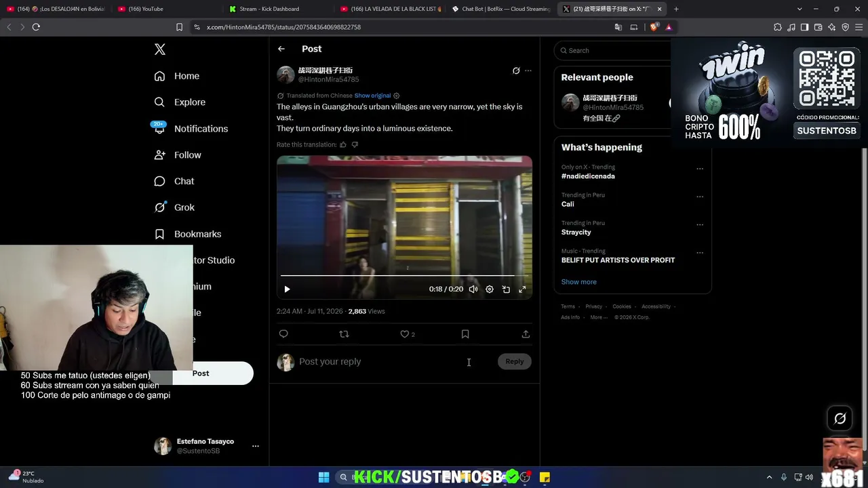Toggle picture-in-picture for the video
Screen dimensions: 868x488
point(506,289)
